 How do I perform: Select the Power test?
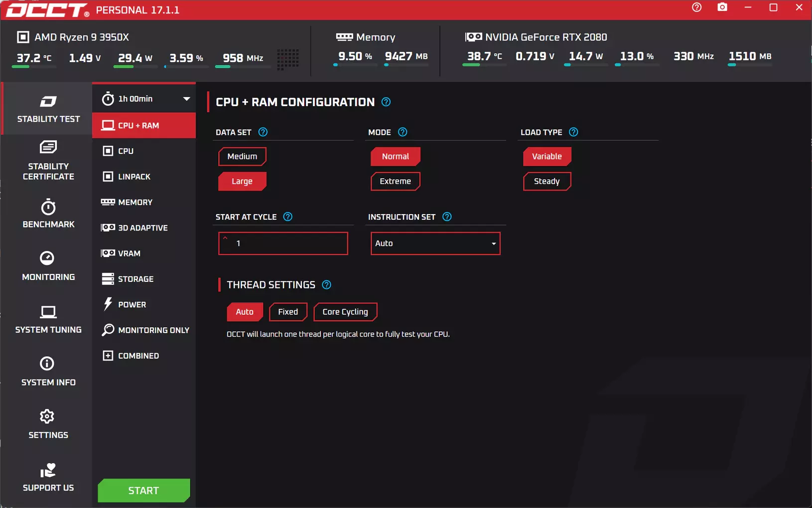(x=144, y=304)
